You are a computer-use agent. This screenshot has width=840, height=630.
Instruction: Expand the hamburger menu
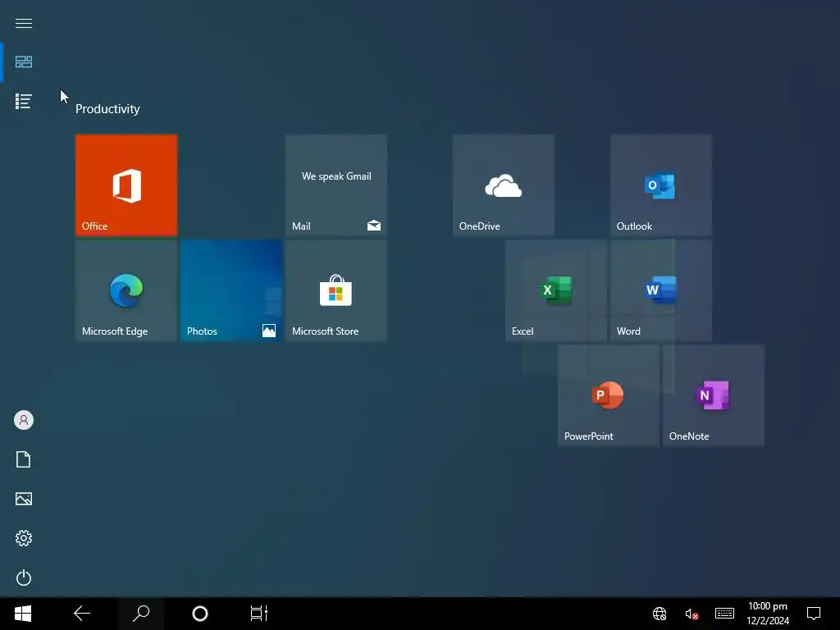point(24,23)
